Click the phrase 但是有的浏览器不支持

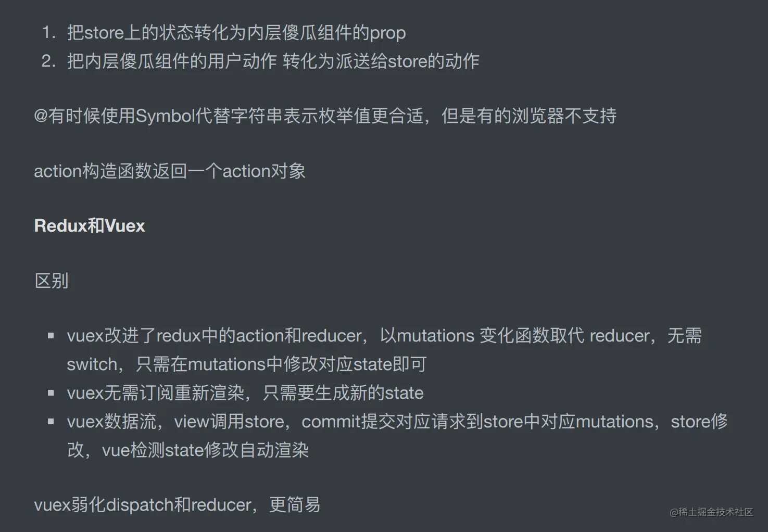529,116
